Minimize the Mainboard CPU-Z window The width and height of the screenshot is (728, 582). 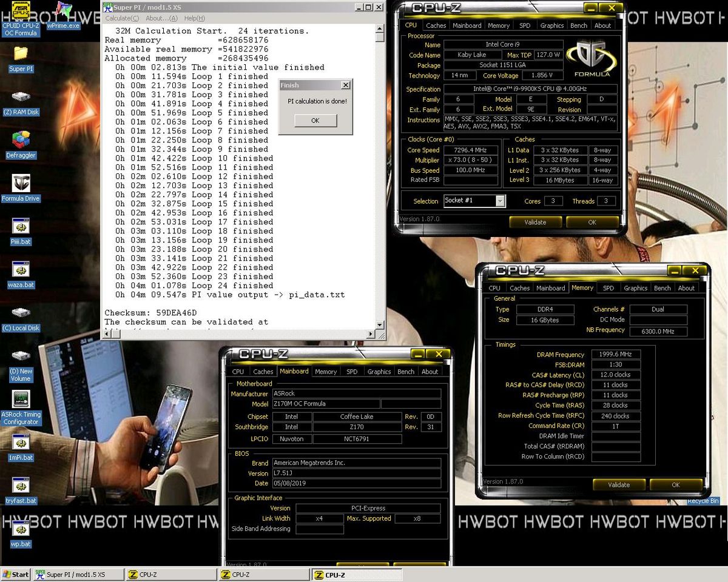click(418, 354)
